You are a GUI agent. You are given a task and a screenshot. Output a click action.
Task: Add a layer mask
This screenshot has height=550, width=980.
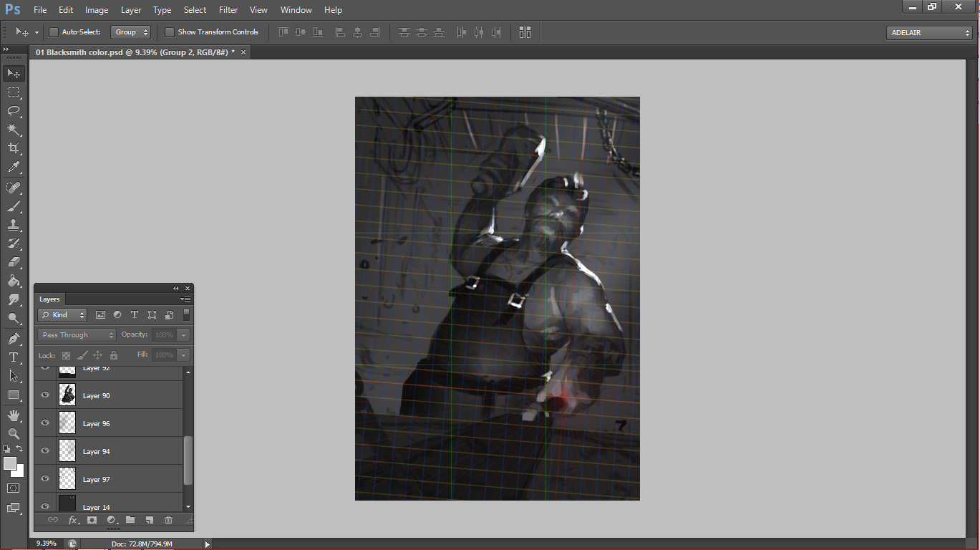pyautogui.click(x=92, y=520)
